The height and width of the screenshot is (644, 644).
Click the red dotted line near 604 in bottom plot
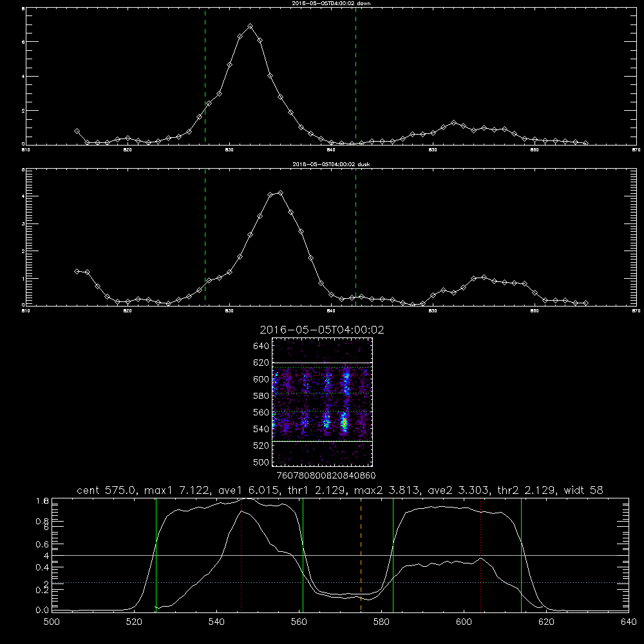point(480,555)
